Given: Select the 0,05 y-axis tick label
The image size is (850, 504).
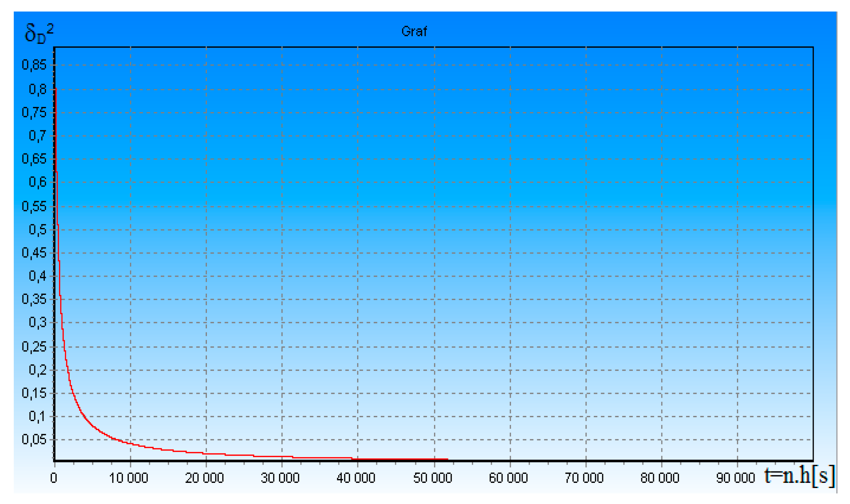Looking at the screenshot, I should [x=34, y=439].
